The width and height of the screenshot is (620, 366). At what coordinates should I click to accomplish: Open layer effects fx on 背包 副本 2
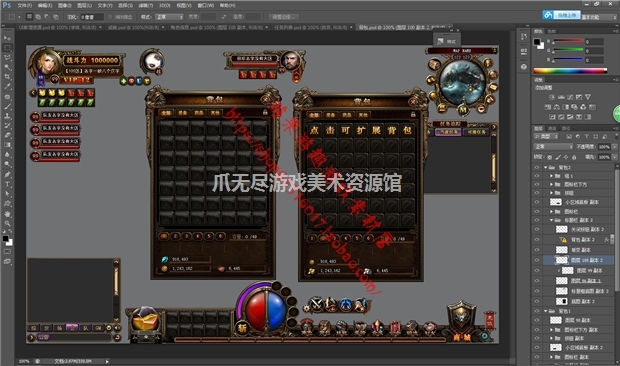tap(607, 240)
